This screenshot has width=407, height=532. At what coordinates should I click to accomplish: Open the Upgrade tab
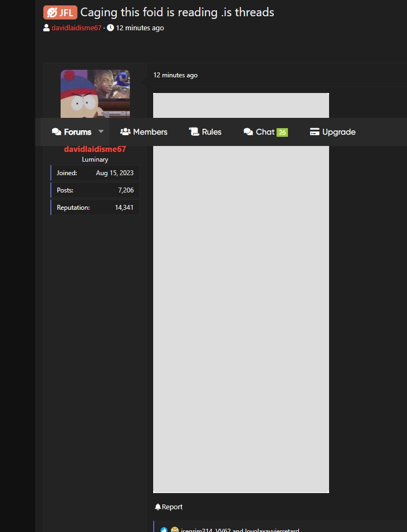tap(333, 131)
